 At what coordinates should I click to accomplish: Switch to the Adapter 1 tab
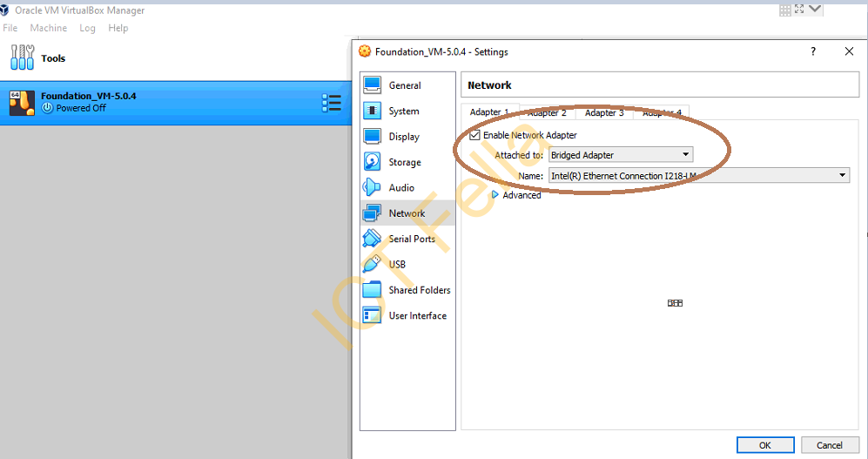[x=489, y=112]
